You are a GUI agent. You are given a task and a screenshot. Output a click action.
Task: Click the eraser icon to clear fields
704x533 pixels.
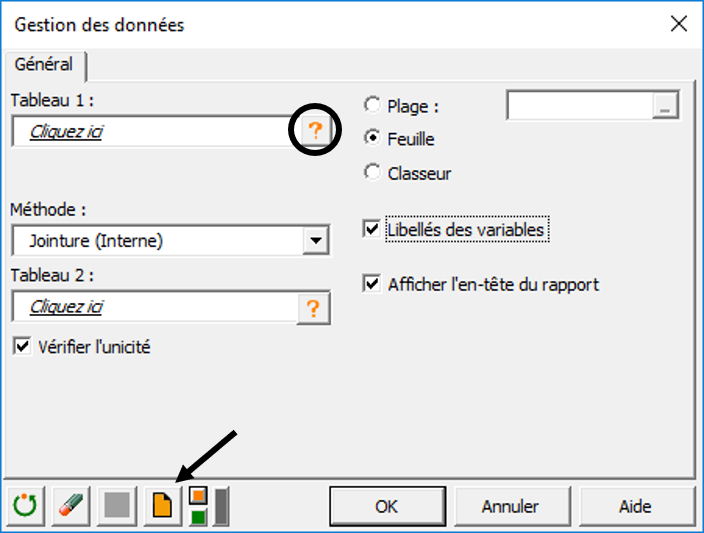(x=70, y=506)
